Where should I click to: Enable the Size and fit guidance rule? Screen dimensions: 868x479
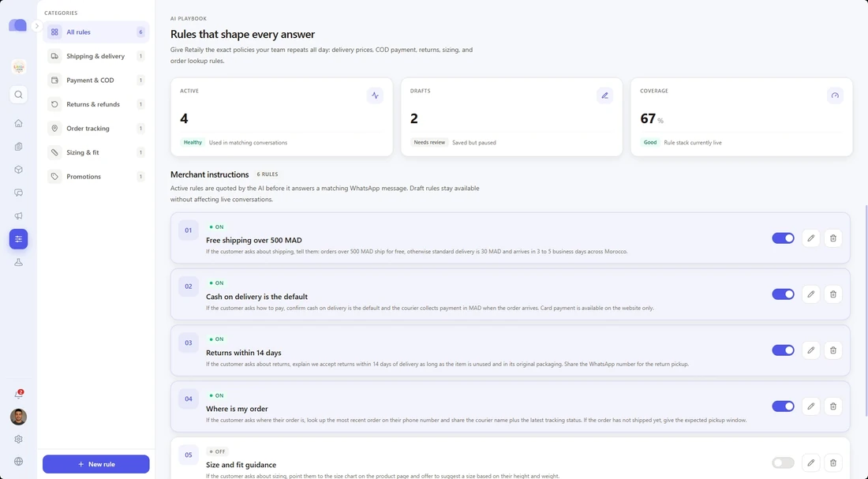click(x=783, y=462)
